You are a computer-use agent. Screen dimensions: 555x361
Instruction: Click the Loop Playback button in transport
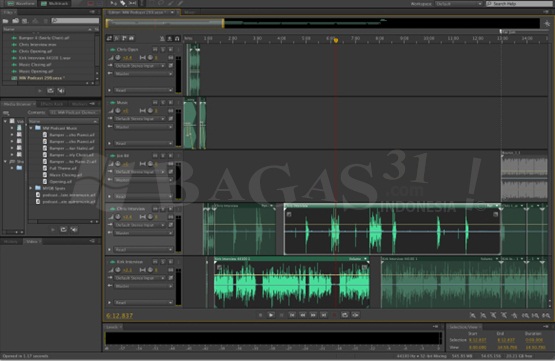[x=345, y=315]
